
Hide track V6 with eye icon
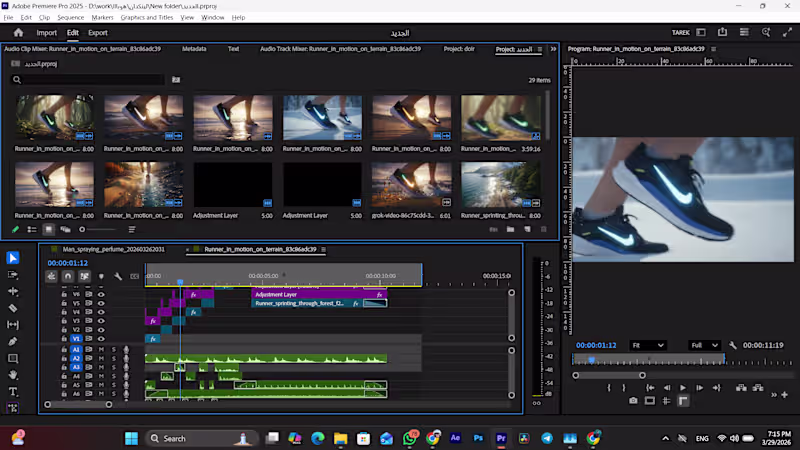(x=101, y=294)
